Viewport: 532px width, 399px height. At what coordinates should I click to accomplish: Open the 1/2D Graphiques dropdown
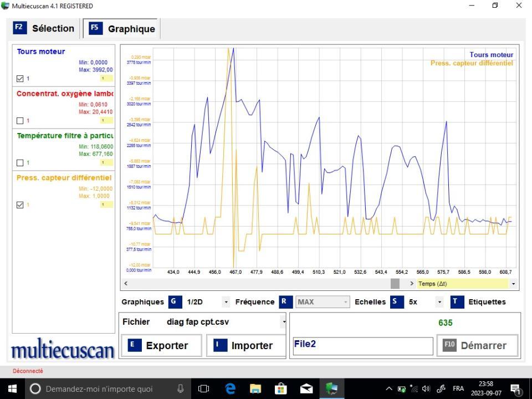226,302
